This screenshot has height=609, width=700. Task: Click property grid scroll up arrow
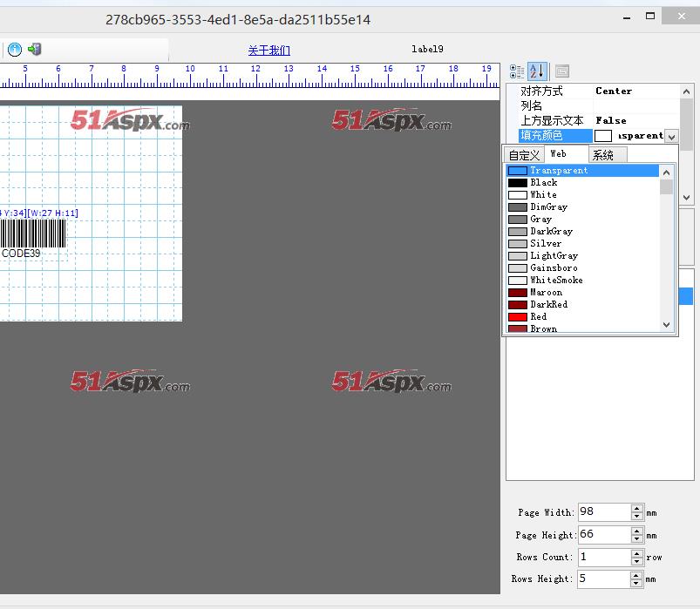click(x=687, y=91)
